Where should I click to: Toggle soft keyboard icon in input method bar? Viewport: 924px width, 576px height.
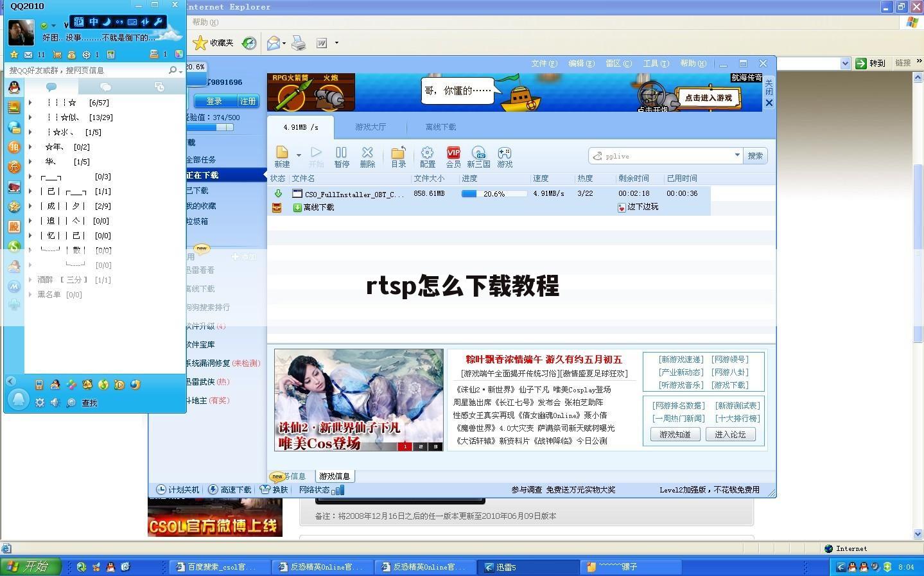tap(132, 22)
